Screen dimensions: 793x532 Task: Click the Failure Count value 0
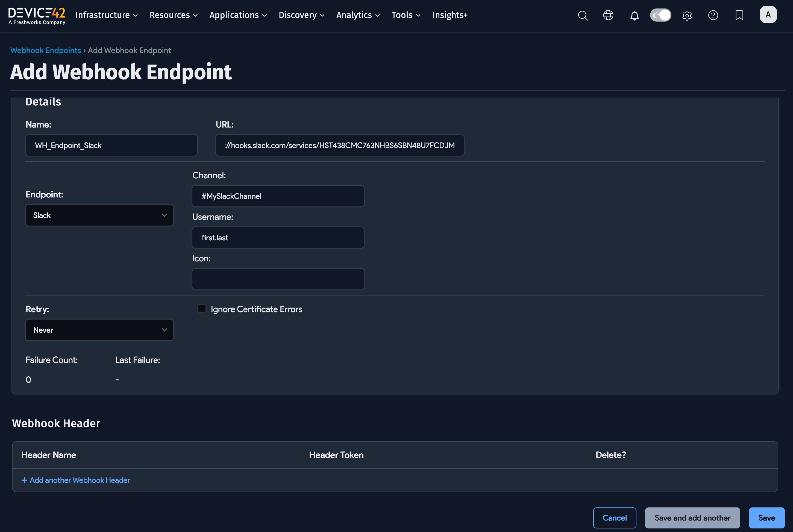coord(28,380)
